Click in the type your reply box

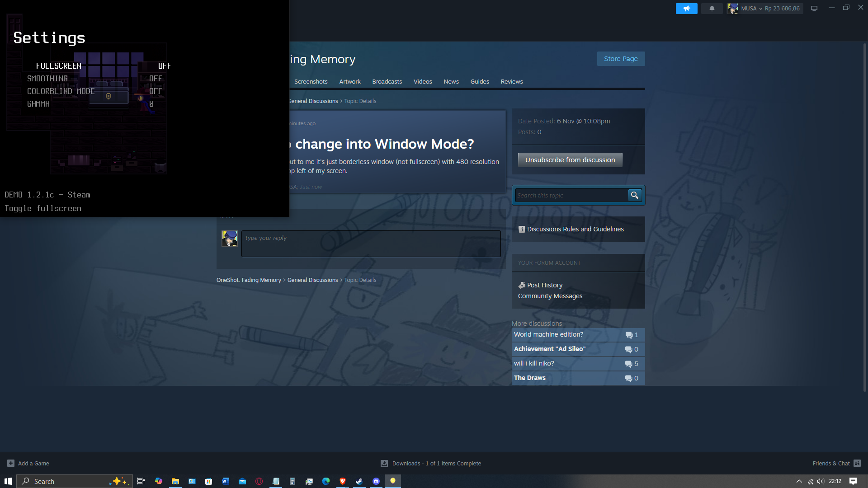coord(371,244)
